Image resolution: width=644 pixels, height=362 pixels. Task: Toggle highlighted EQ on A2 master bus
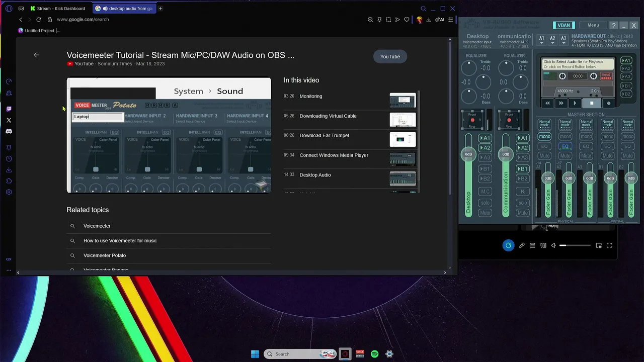pyautogui.click(x=566, y=146)
